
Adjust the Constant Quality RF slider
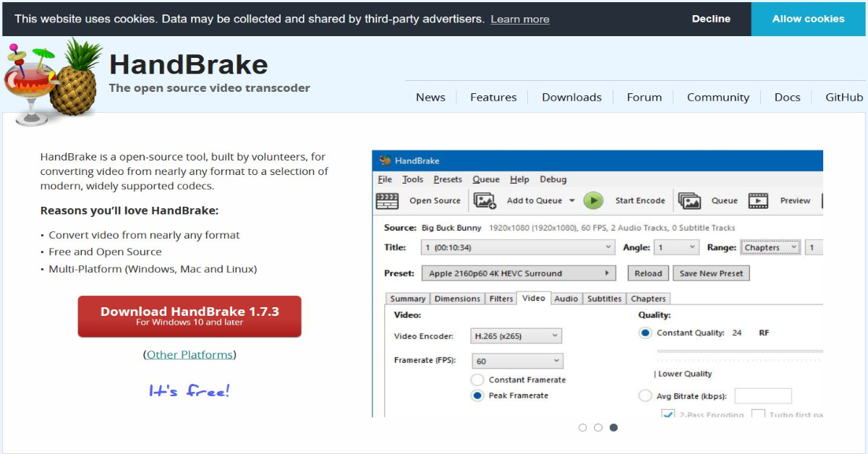point(738,349)
